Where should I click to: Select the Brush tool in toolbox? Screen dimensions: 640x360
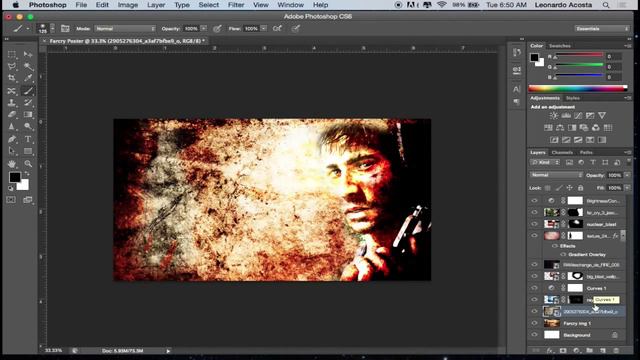pos(28,91)
